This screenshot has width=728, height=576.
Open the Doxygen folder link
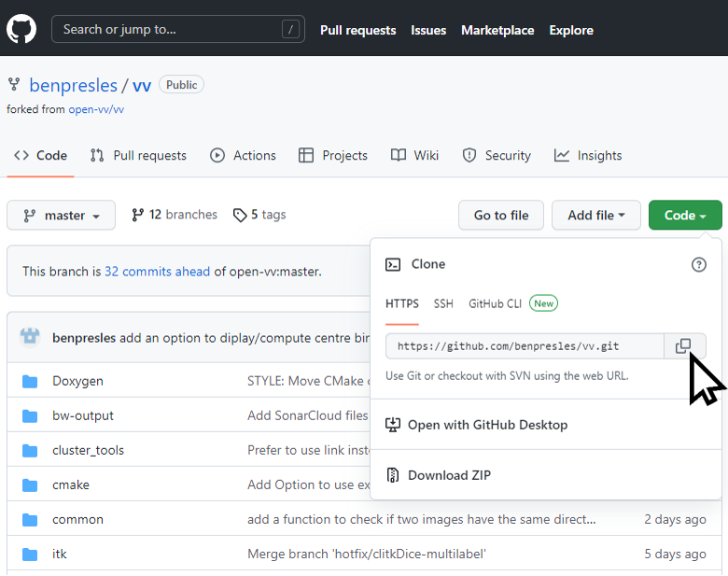pyautogui.click(x=78, y=382)
